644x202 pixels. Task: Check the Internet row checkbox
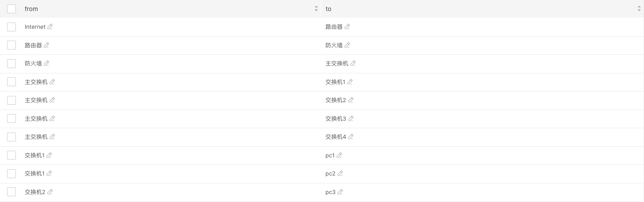coord(11,27)
